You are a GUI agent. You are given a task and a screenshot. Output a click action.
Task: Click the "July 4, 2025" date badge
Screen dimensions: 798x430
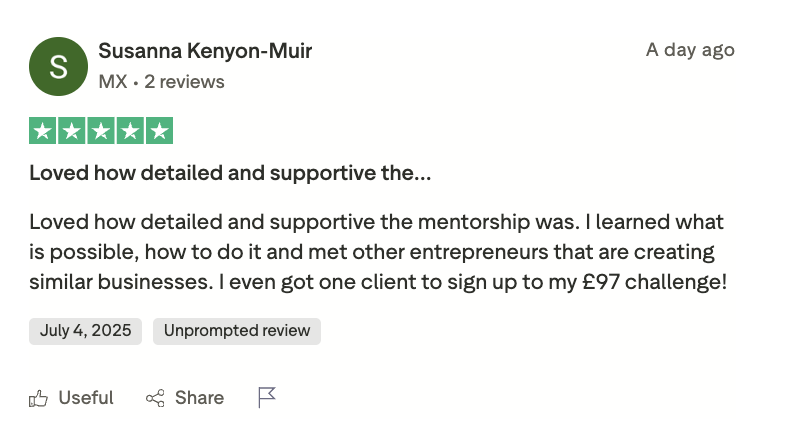(x=85, y=331)
